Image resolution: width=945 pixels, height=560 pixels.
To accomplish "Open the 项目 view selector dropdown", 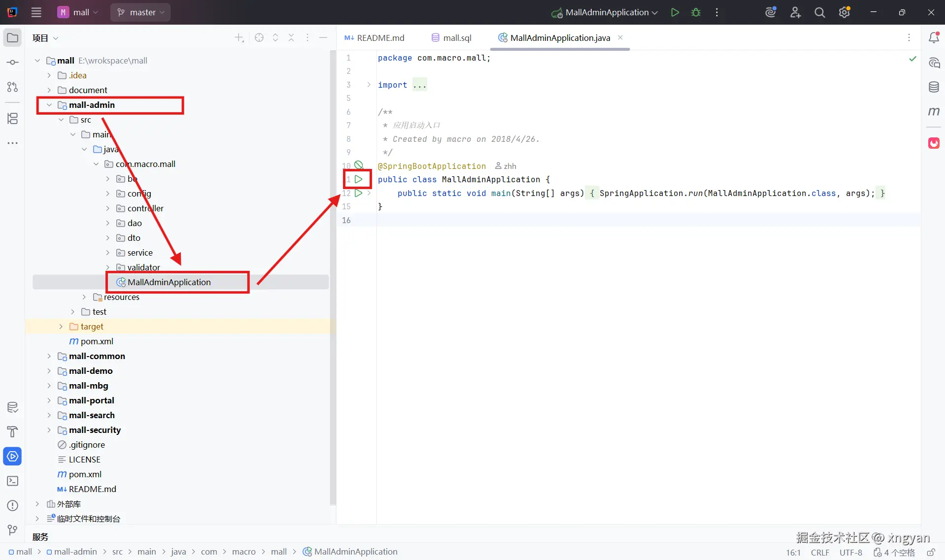I will 45,38.
